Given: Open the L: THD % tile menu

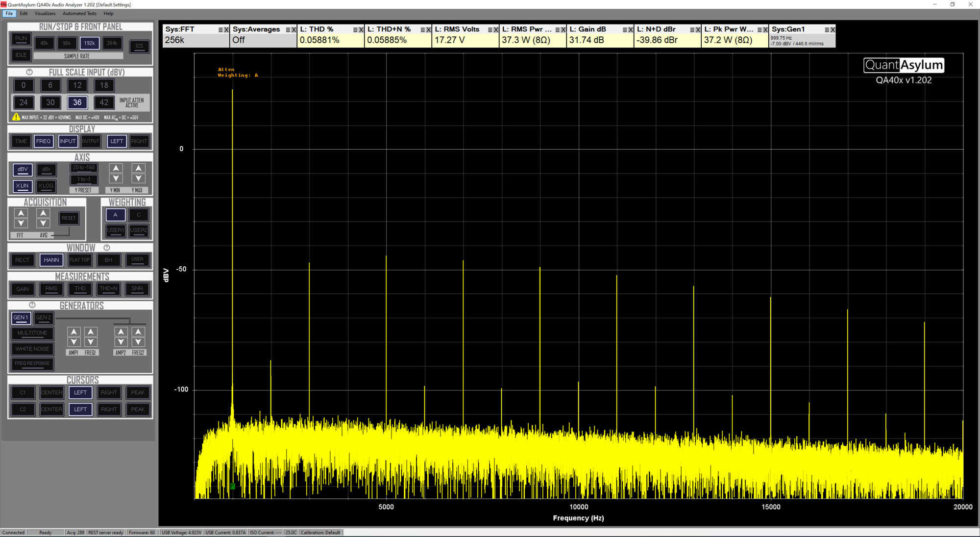Looking at the screenshot, I should 355,30.
